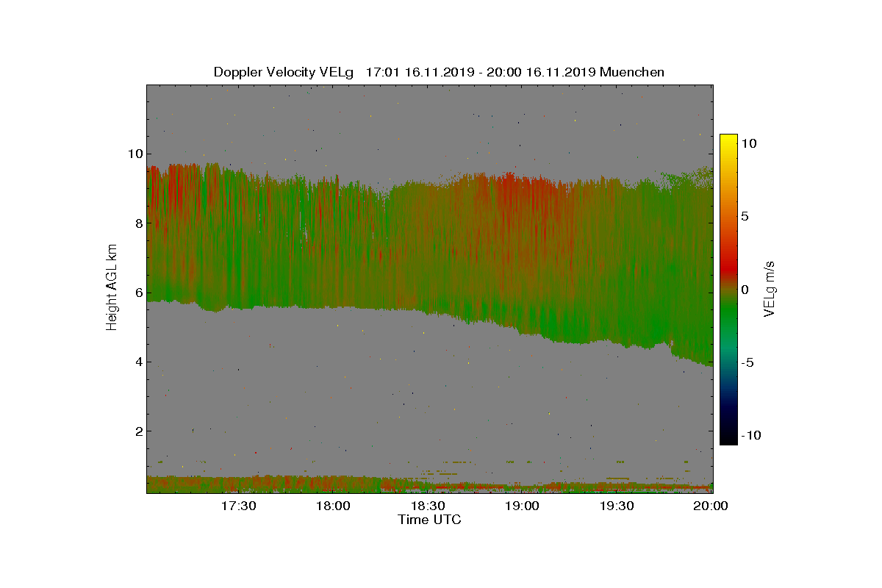Click the station name 'Muenchen' in the title
Screen dimensions: 882x588
[x=632, y=72]
